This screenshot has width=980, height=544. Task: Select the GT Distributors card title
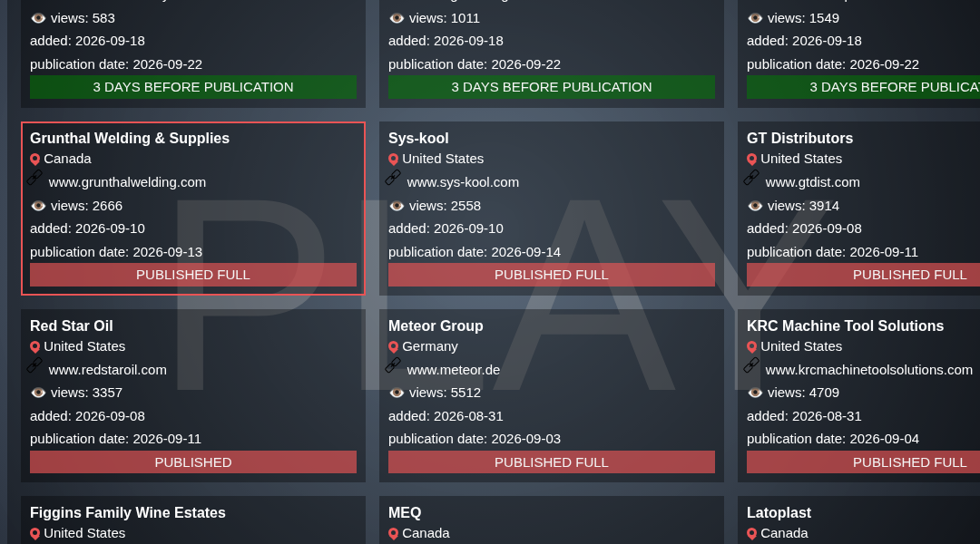coord(799,138)
